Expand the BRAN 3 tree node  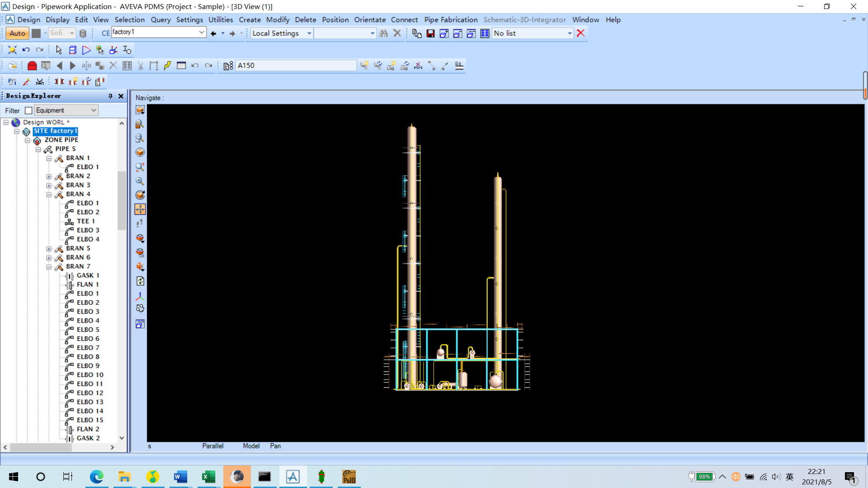(x=49, y=186)
